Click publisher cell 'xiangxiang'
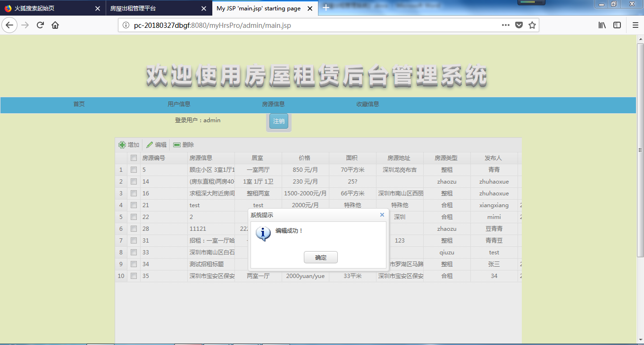The height and width of the screenshot is (345, 644). (494, 205)
